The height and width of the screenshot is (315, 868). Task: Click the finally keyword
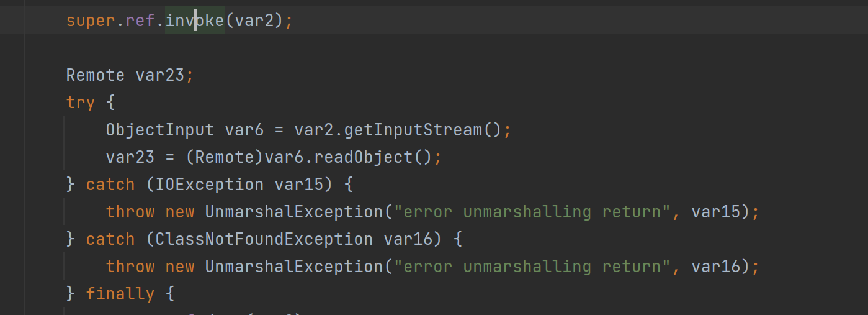[120, 294]
